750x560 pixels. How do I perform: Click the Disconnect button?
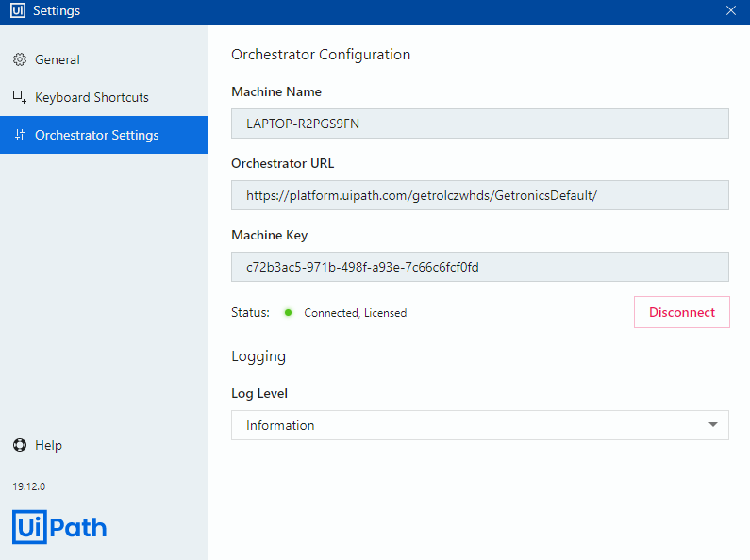pyautogui.click(x=681, y=312)
